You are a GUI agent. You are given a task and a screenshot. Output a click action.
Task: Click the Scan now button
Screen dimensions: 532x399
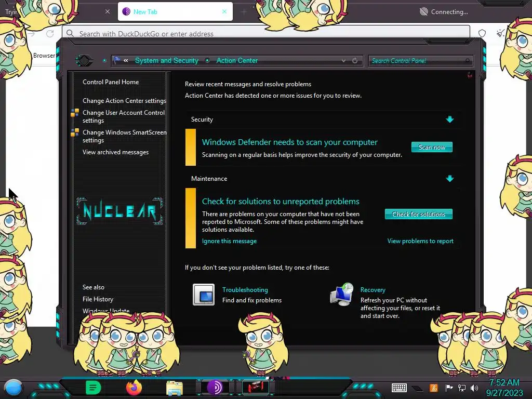click(x=432, y=147)
